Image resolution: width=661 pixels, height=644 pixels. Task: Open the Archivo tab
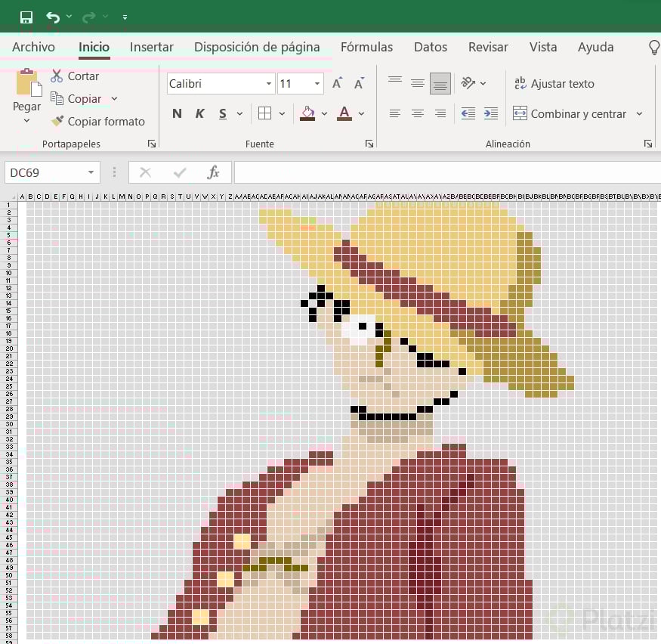pyautogui.click(x=33, y=47)
